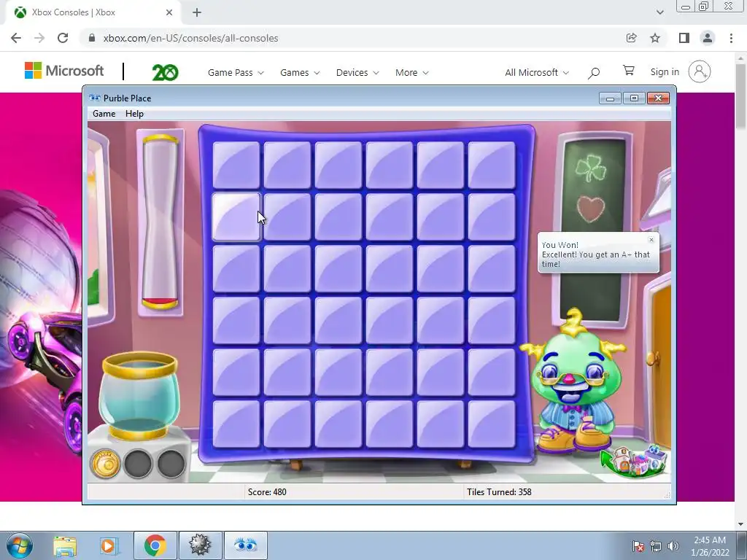
Task: Click the Sign in link
Action: tap(665, 72)
